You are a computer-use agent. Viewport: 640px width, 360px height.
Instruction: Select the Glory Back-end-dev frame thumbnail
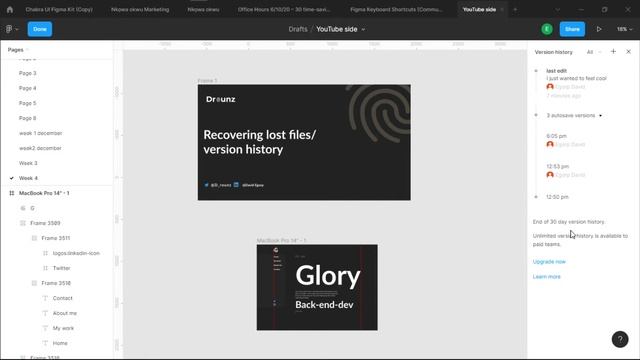coord(317,287)
